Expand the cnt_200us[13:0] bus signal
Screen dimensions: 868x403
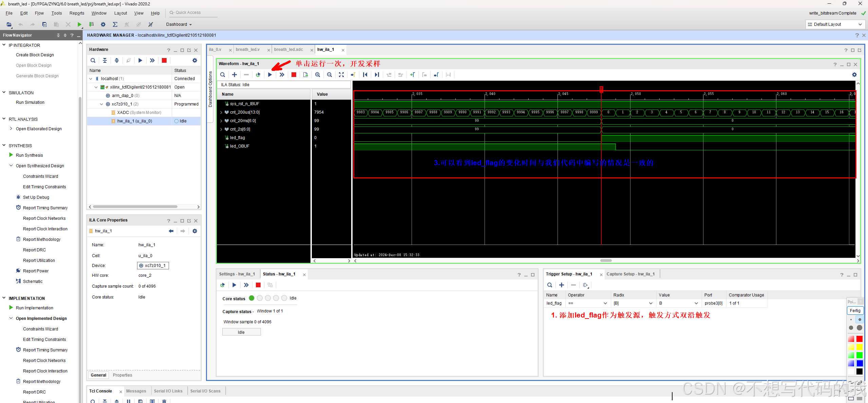[x=221, y=112]
